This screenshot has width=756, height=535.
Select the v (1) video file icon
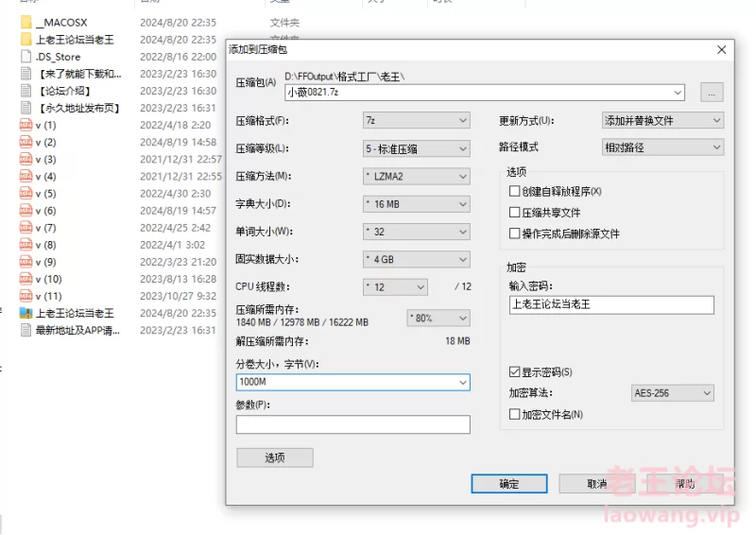26,125
